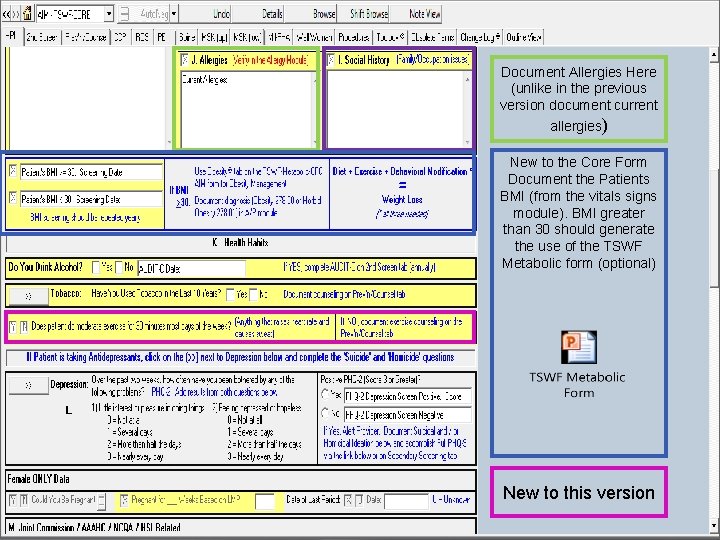Click PHQ-2 Depression Screen Positive score field
Screen dimensions: 720x540
pyautogui.click(x=407, y=396)
